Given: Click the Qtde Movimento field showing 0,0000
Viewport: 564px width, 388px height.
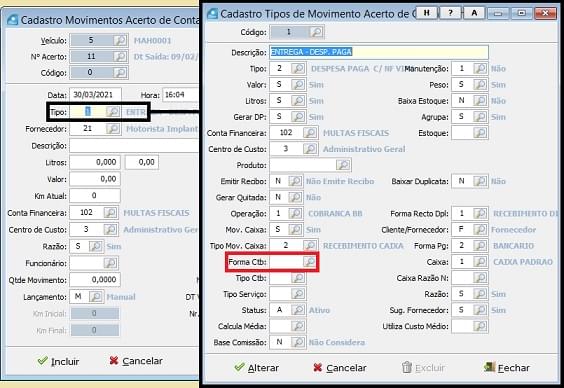Looking at the screenshot, I should tap(95, 280).
